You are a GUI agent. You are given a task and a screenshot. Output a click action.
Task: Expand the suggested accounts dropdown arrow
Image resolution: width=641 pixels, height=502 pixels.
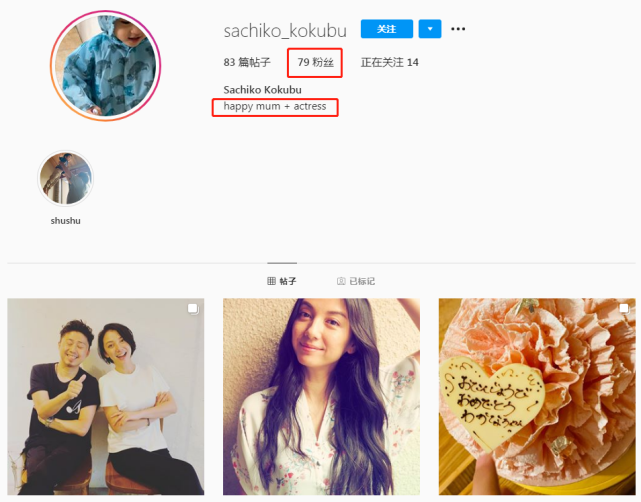coord(430,29)
